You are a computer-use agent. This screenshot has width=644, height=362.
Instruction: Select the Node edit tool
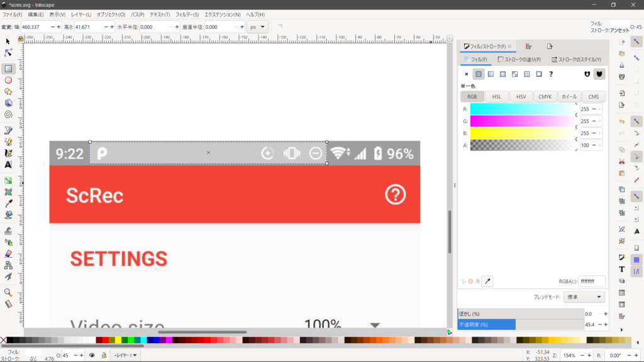(x=8, y=53)
